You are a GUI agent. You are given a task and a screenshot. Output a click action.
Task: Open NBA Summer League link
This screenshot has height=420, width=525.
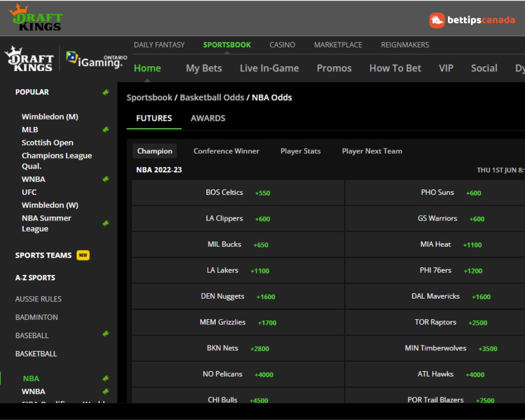coord(46,224)
